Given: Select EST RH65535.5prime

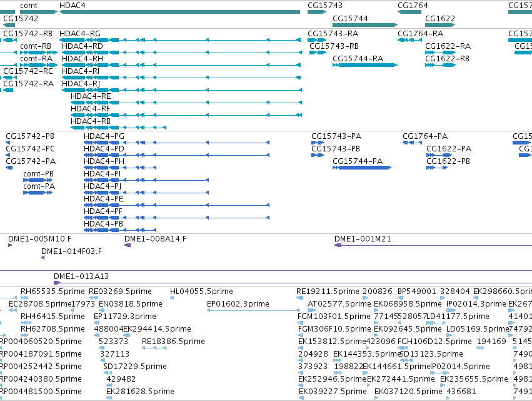Looking at the screenshot, I should [x=53, y=292].
